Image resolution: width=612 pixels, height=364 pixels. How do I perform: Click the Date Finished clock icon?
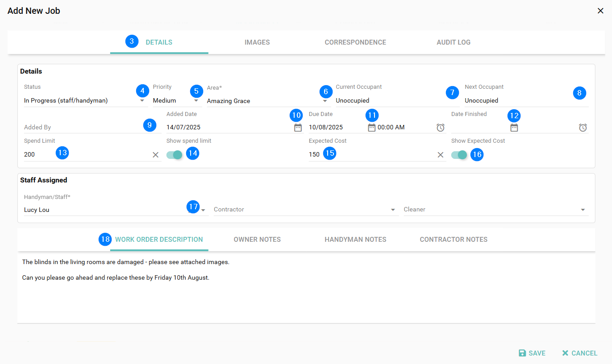tap(583, 128)
